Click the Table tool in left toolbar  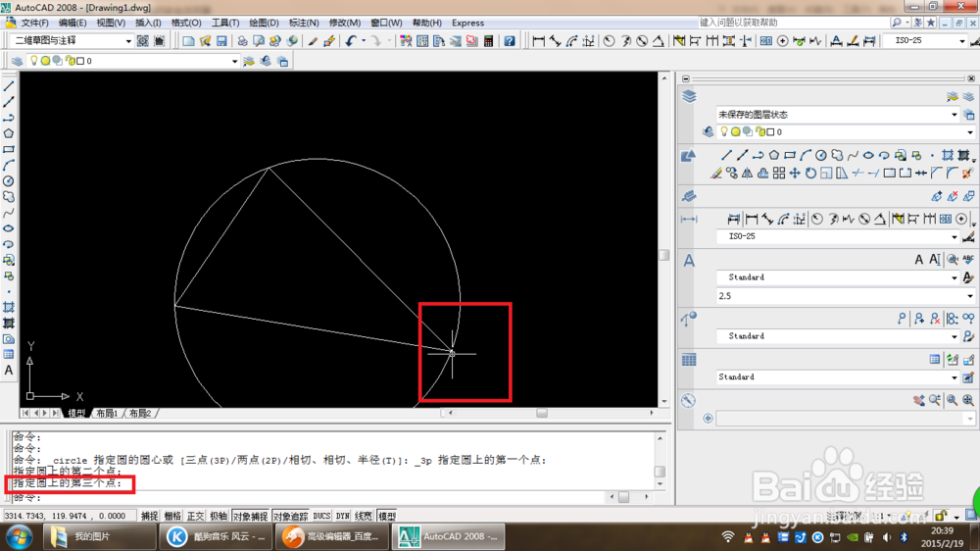click(x=9, y=355)
